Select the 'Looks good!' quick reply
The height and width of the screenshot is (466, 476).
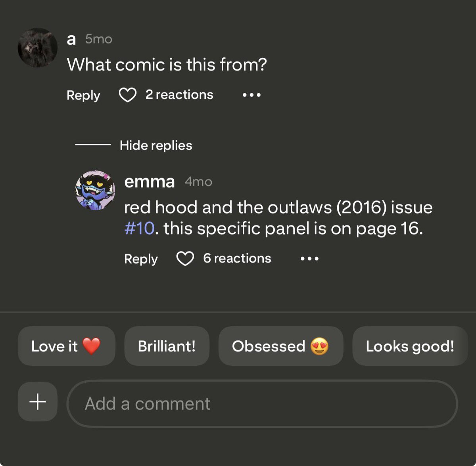[410, 346]
